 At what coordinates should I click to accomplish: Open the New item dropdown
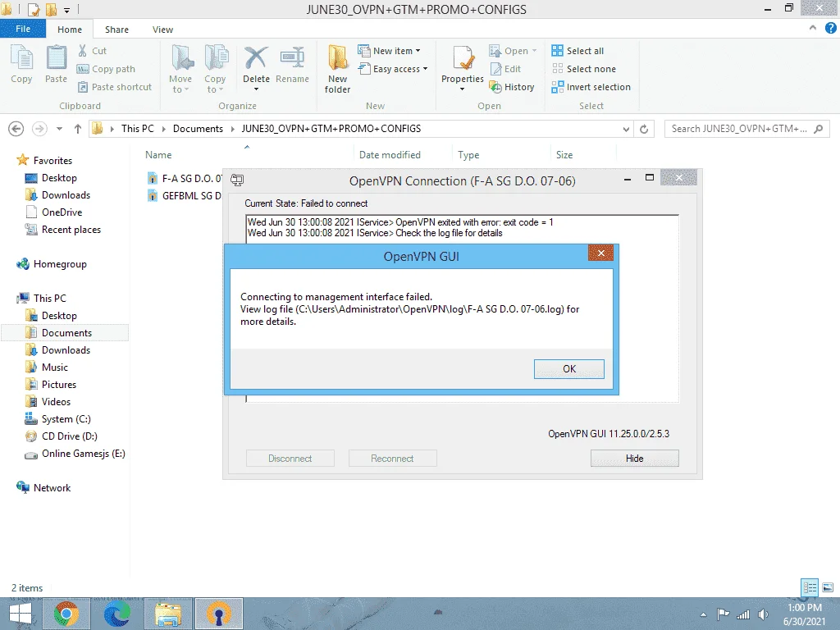pyautogui.click(x=390, y=51)
